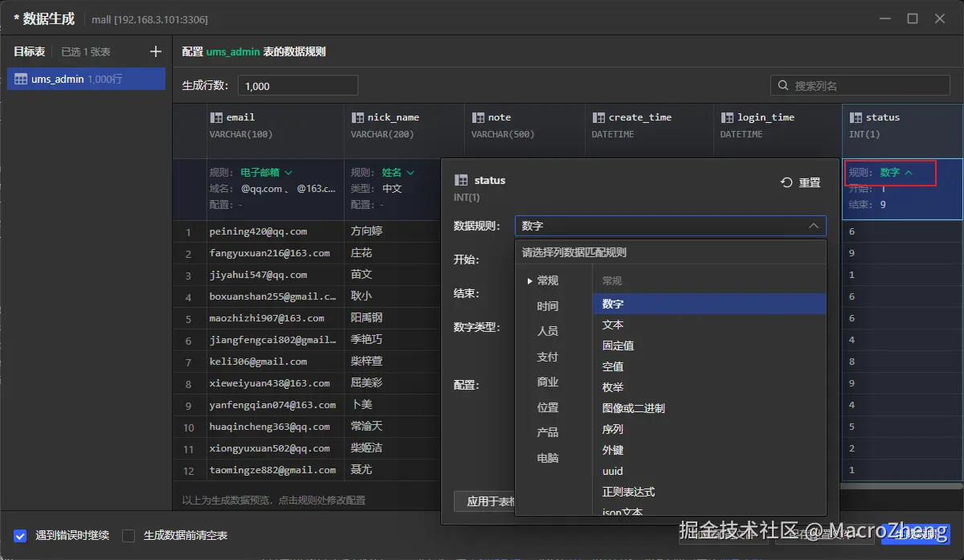Open the 数据规则 dropdown showing 数字
This screenshot has width=964, height=560.
[670, 227]
